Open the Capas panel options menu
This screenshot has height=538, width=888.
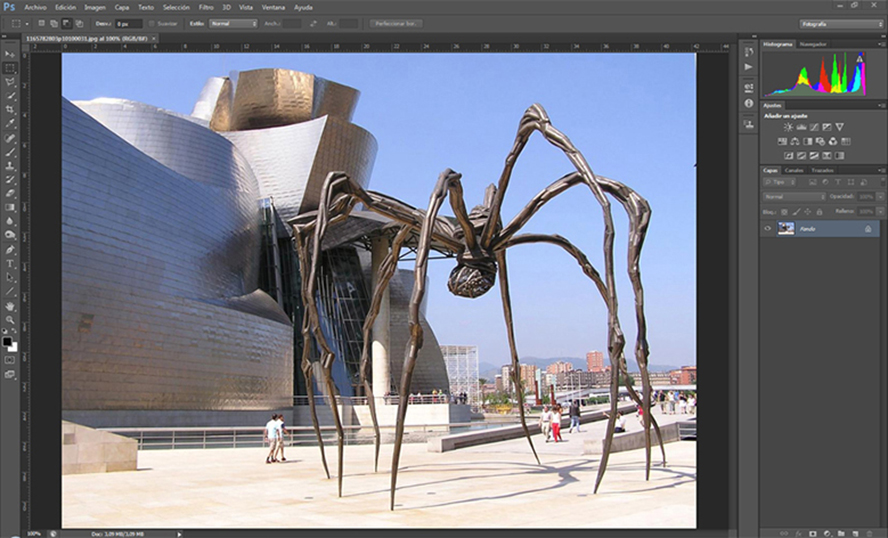coord(881,170)
